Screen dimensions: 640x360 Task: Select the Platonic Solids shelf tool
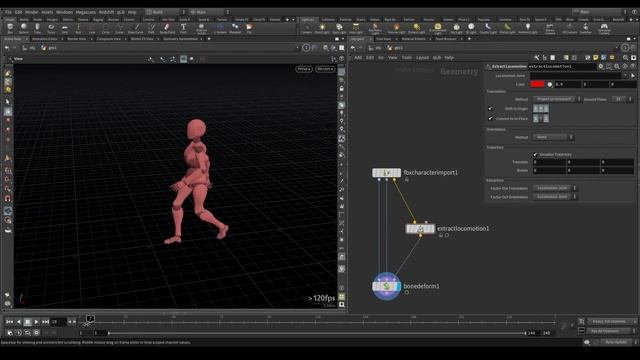point(201,28)
